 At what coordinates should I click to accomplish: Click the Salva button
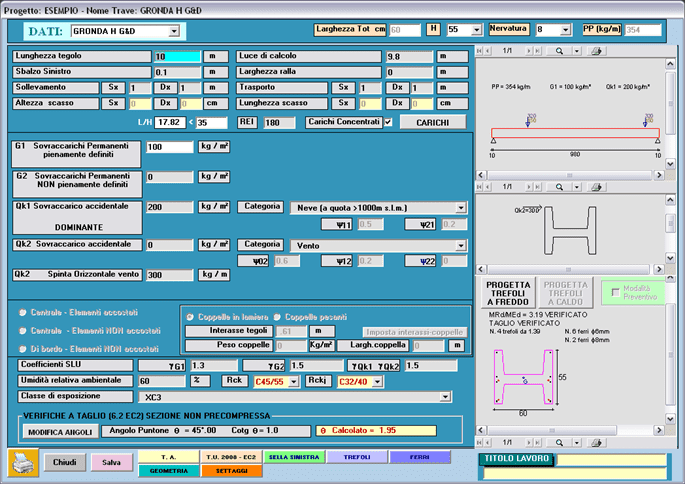coord(111,463)
